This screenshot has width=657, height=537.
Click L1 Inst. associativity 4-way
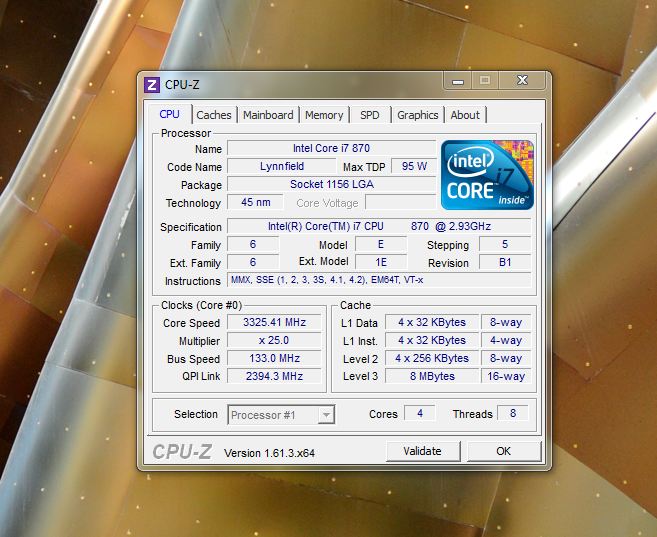click(x=506, y=341)
